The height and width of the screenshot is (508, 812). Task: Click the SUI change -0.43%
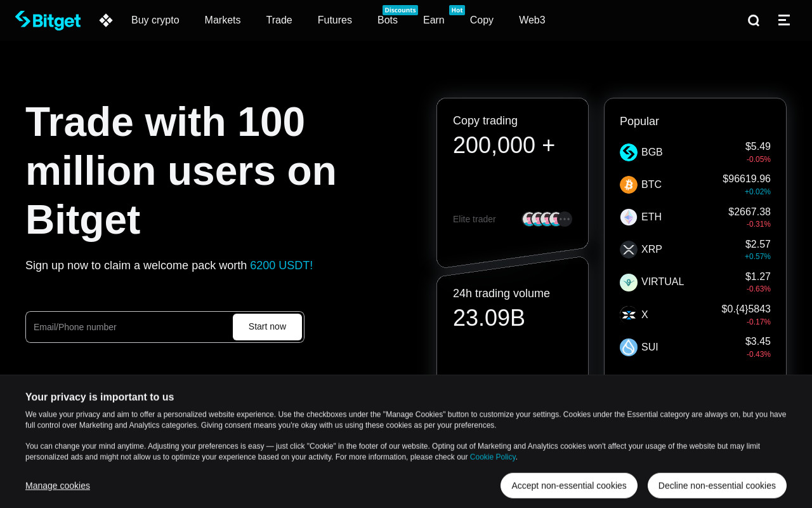point(759,354)
